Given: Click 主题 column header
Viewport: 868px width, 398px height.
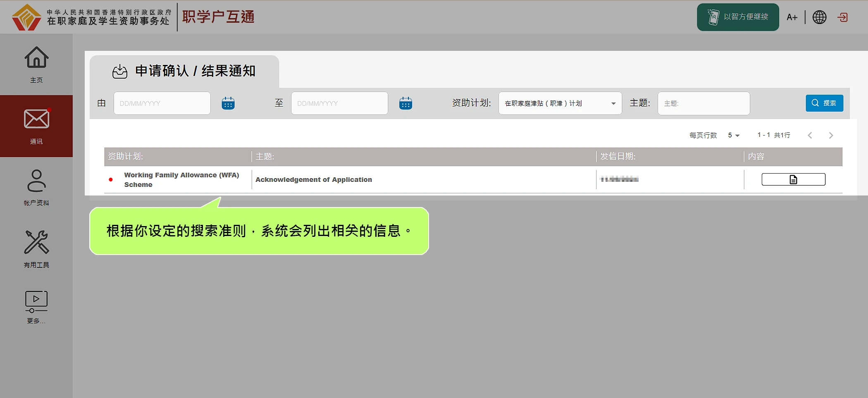Looking at the screenshot, I should [x=265, y=157].
